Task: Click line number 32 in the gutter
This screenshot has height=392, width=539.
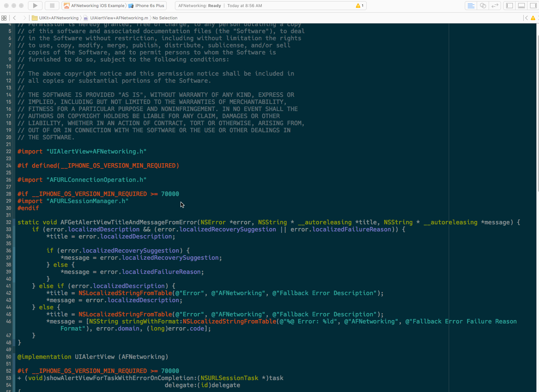Action: (x=8, y=222)
